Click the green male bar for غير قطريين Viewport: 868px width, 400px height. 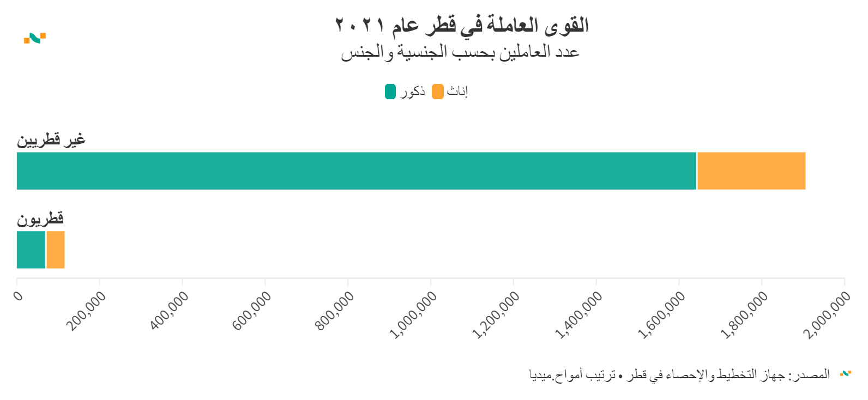tap(357, 171)
